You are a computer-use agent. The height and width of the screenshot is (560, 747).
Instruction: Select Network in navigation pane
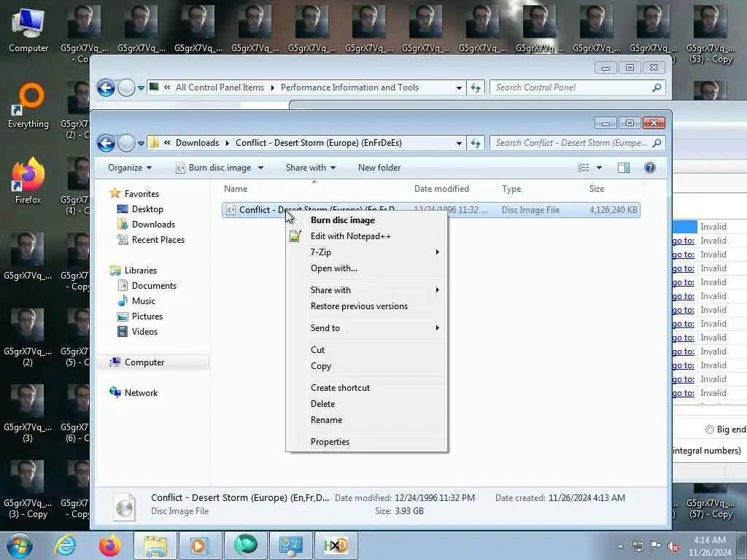point(141,393)
